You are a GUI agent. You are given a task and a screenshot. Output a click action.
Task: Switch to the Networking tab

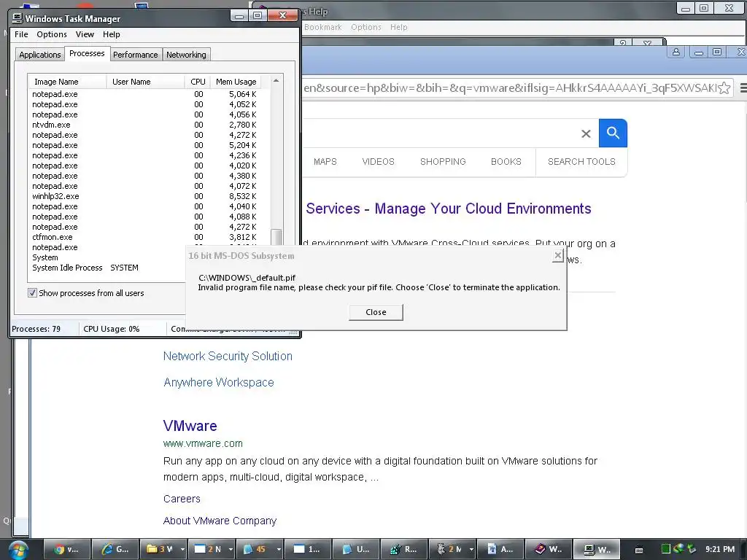tap(186, 55)
